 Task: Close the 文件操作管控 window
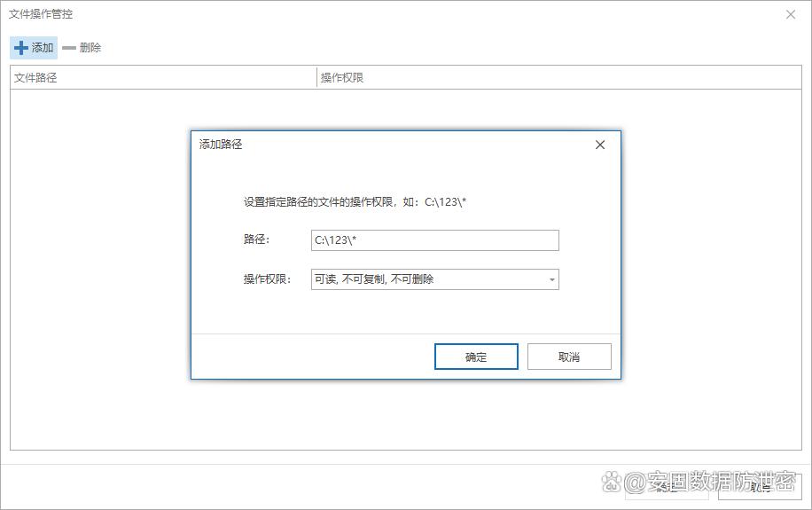[x=790, y=14]
